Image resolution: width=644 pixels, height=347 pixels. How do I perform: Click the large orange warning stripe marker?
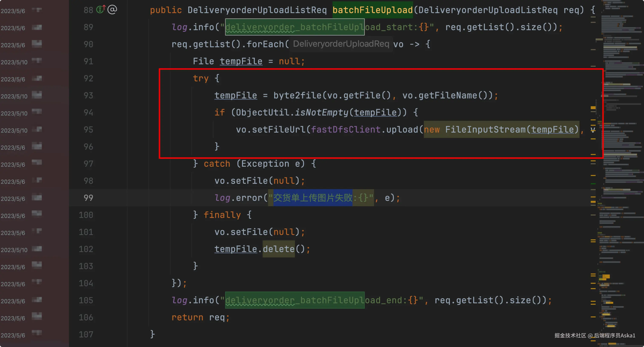click(593, 108)
